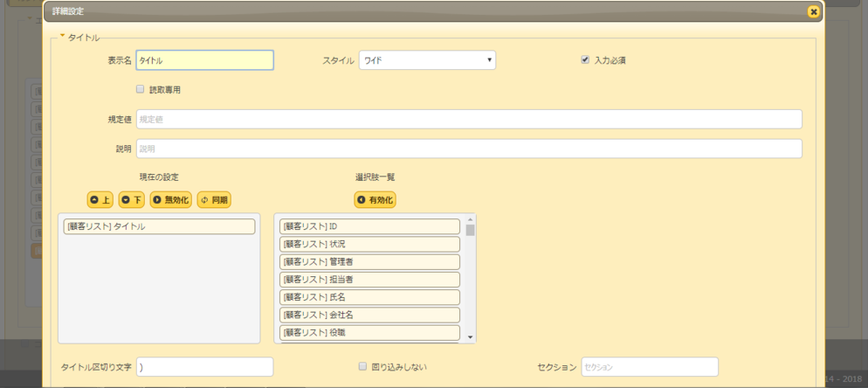
Task: Click the options list scroll-down arrow
Action: point(470,337)
